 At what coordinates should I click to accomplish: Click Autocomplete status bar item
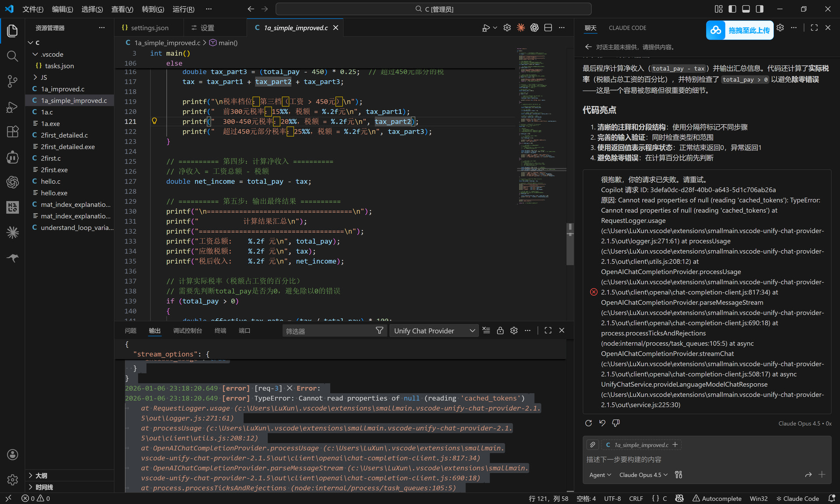coord(717,498)
